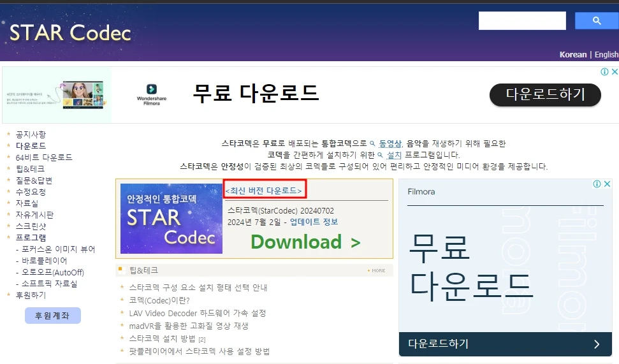The width and height of the screenshot is (619, 364).
Task: Open 자료실 sidebar item
Action: click(27, 203)
